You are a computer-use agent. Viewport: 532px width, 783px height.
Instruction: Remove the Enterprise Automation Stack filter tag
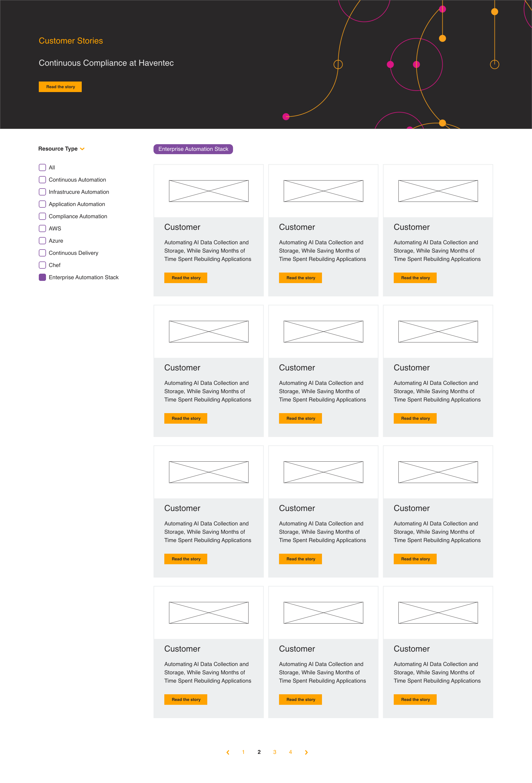click(x=193, y=149)
